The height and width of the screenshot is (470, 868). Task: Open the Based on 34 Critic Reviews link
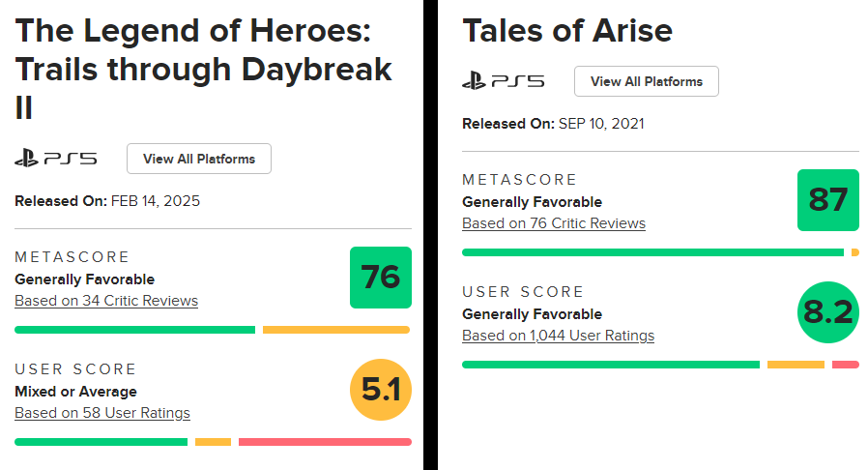tap(106, 301)
